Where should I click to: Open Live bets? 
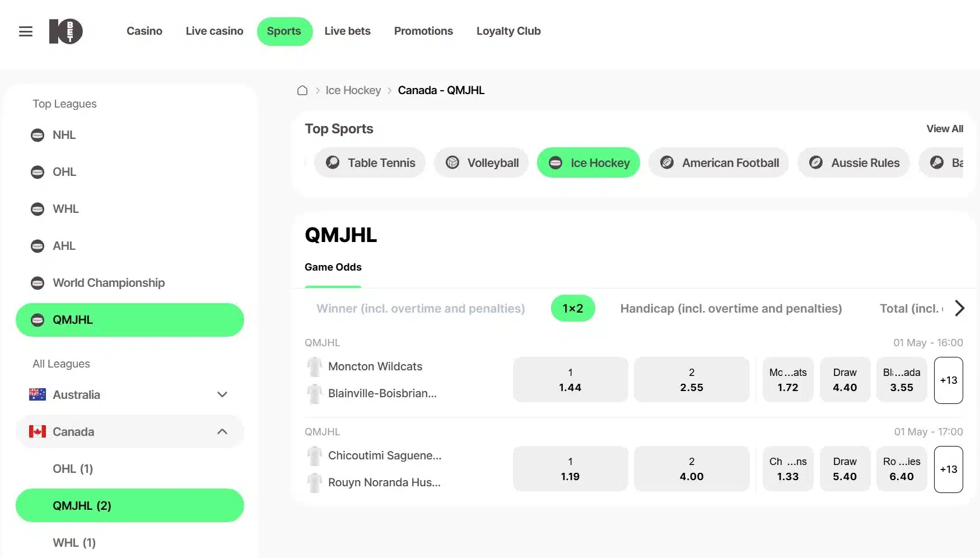[348, 31]
